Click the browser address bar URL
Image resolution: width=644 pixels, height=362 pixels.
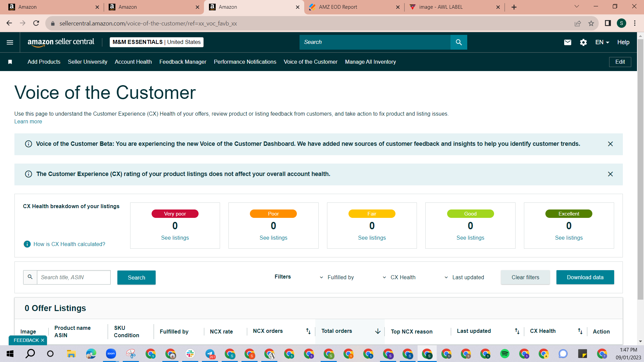148,23
